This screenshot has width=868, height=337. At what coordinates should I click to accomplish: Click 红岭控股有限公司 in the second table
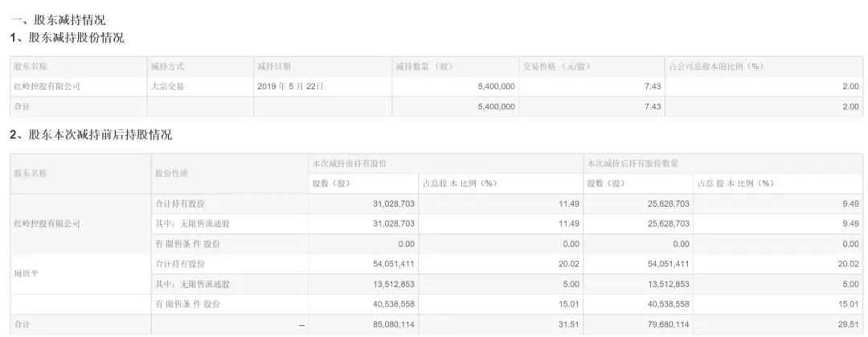47,224
